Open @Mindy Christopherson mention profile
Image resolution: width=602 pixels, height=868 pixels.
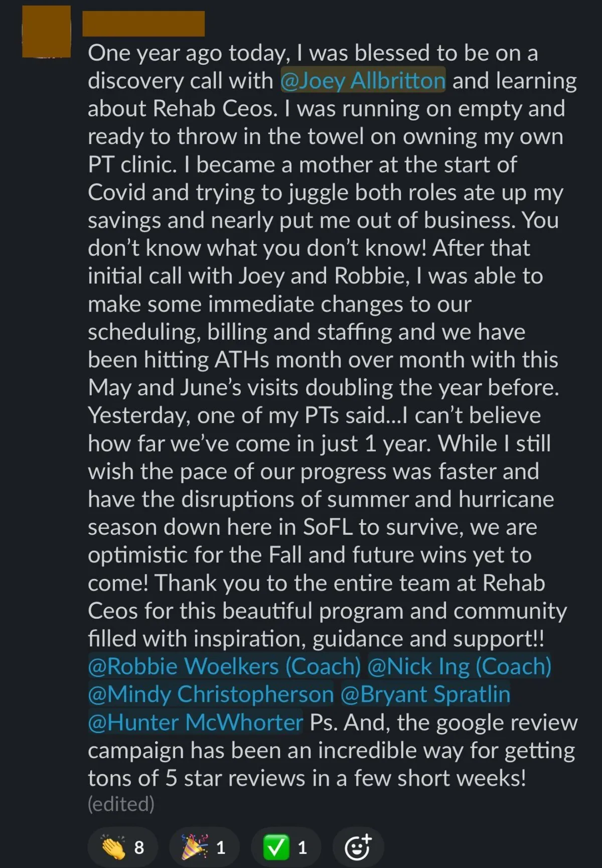click(x=211, y=694)
